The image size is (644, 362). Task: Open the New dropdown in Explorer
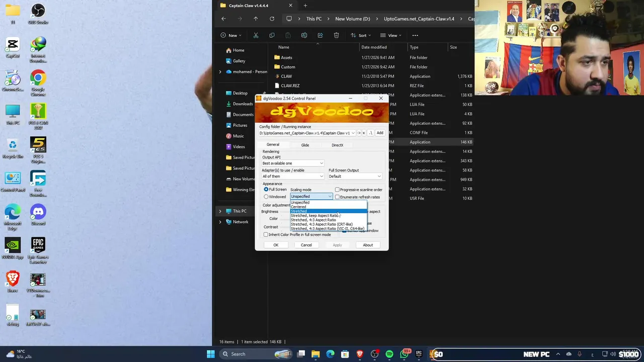pyautogui.click(x=231, y=35)
